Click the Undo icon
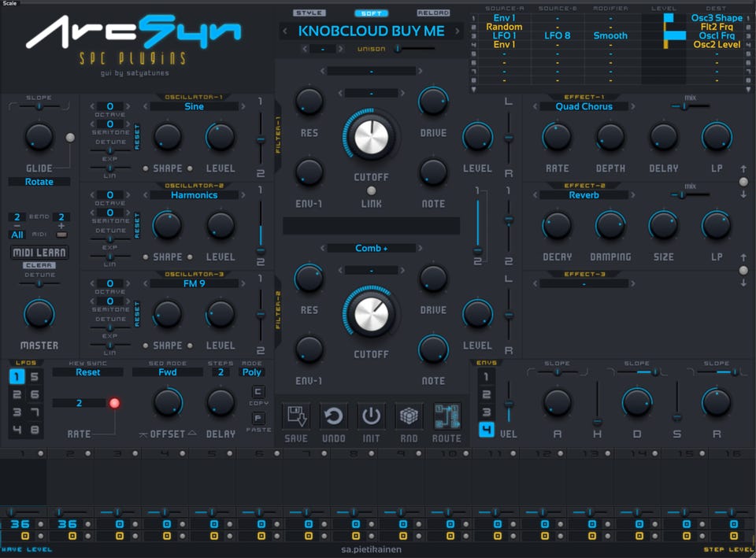Image resolution: width=756 pixels, height=558 pixels. click(334, 416)
